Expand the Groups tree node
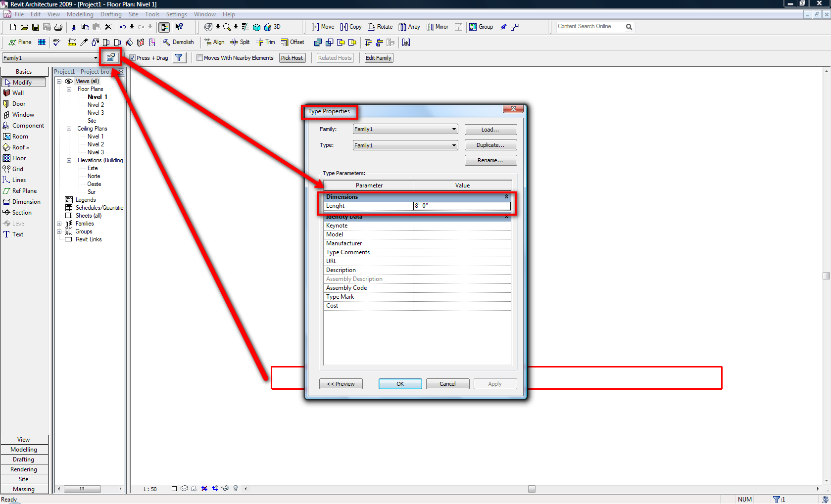 [x=59, y=231]
